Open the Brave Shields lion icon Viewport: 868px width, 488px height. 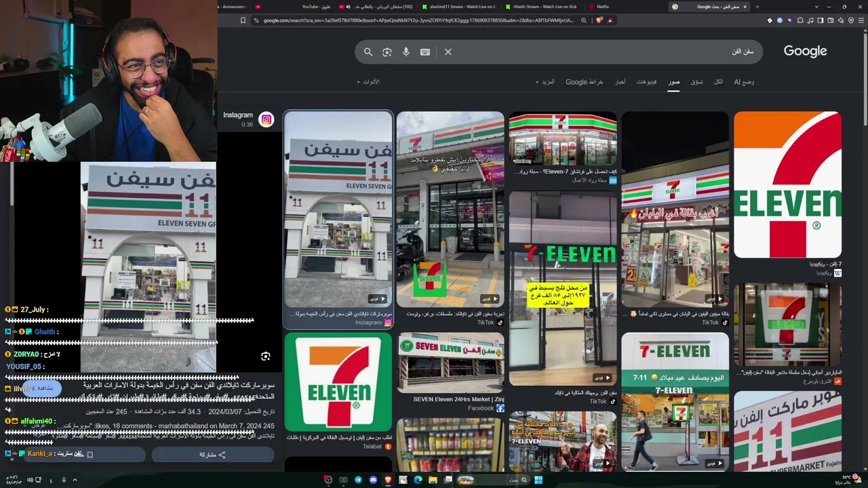[x=599, y=20]
